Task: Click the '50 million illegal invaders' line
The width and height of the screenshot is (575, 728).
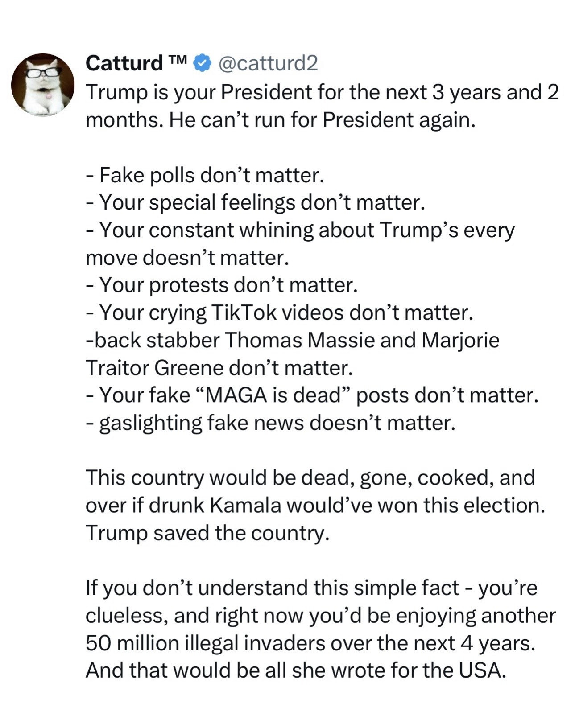Action: 310,643
